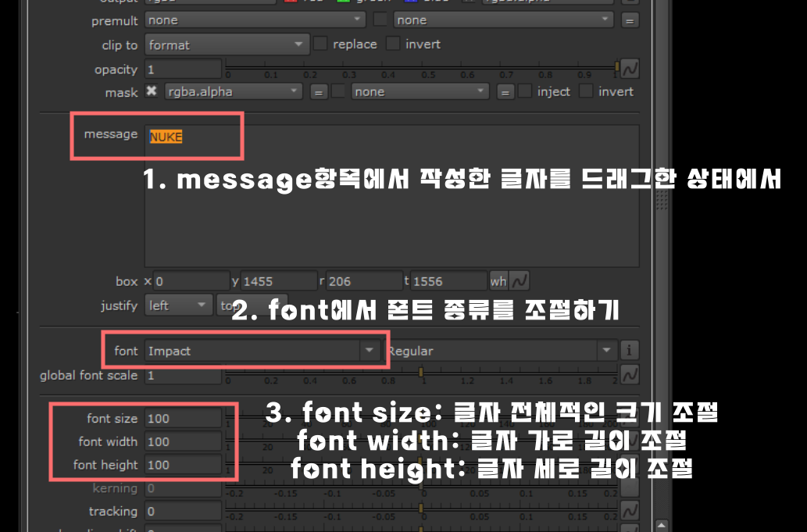Click the font info 'i' icon

pyautogui.click(x=629, y=351)
